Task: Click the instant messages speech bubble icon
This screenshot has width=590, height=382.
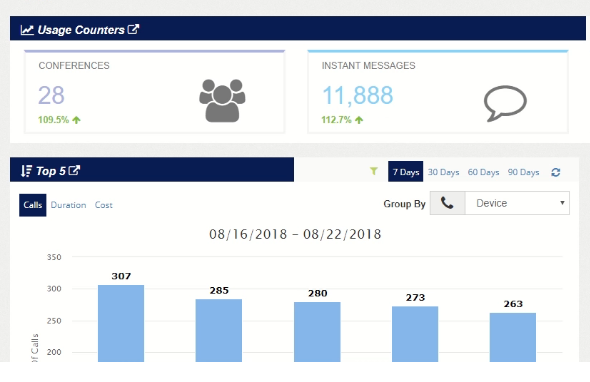Action: pos(505,103)
